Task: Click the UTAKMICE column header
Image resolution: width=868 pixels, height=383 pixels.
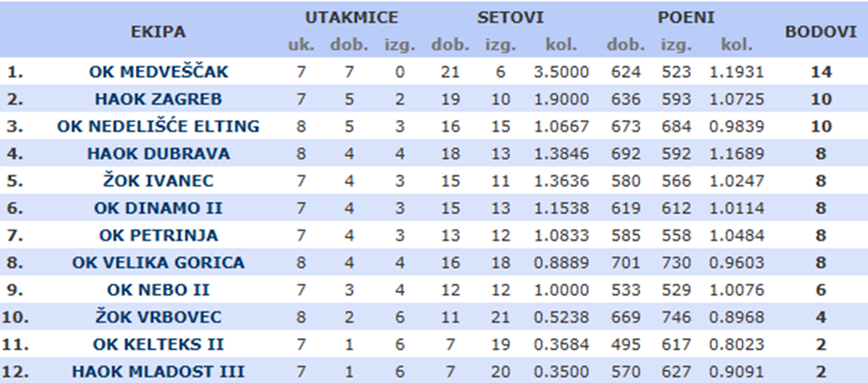Action: point(351,17)
